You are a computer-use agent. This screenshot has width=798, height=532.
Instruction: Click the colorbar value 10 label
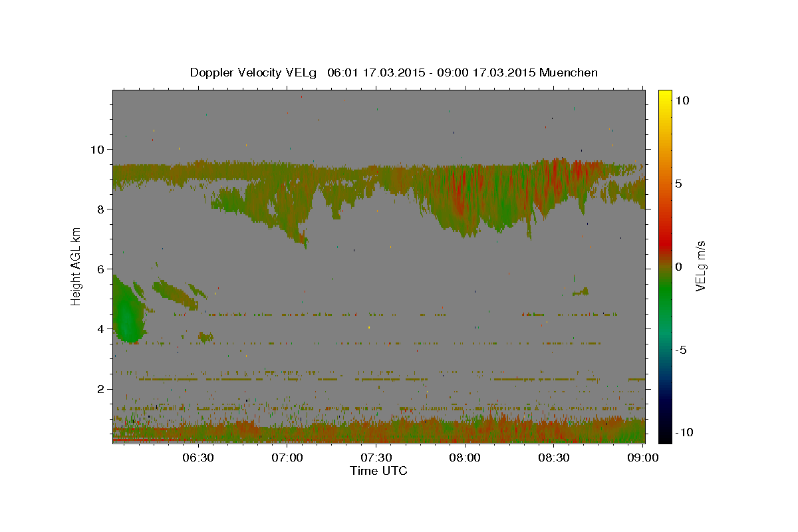tap(682, 100)
